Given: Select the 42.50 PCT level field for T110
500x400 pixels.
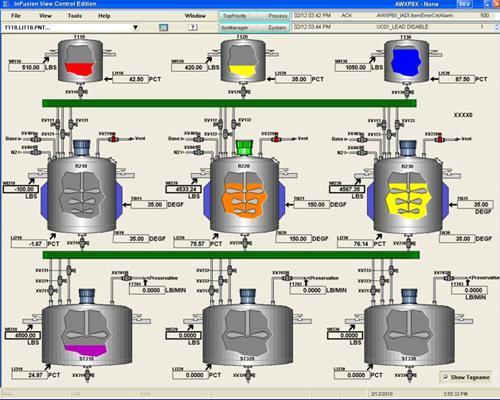Looking at the screenshot, I should coord(130,79).
